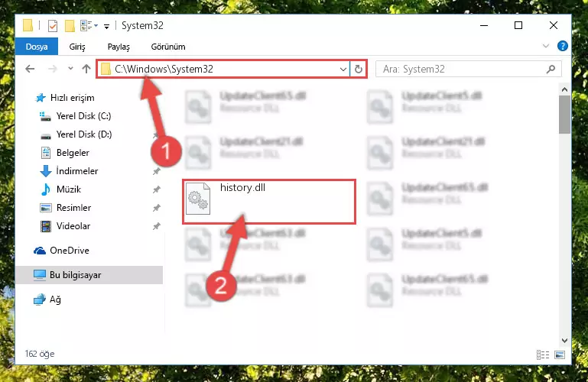
Task: Click the address bar path C:\Windows\System32
Action: 164,69
